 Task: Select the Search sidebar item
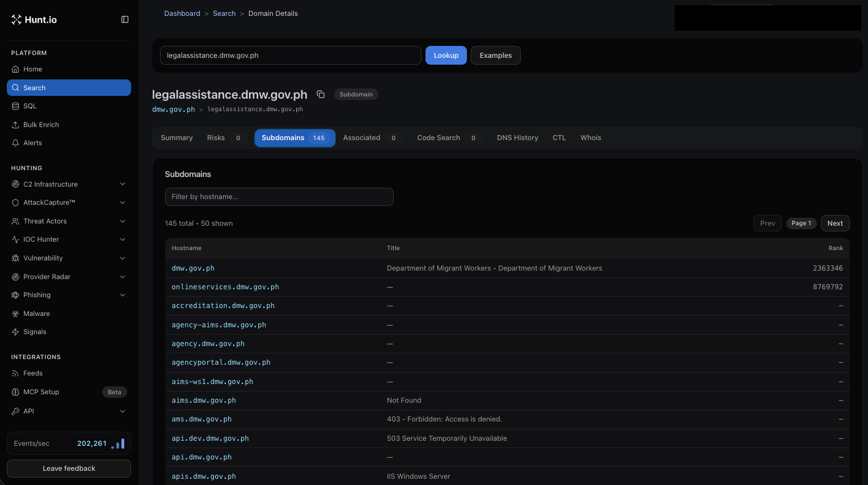(x=69, y=88)
